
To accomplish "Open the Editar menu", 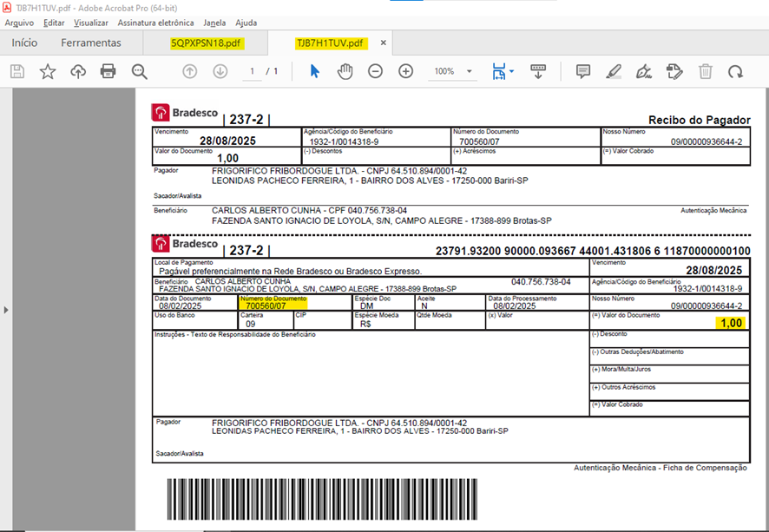I will coord(54,23).
